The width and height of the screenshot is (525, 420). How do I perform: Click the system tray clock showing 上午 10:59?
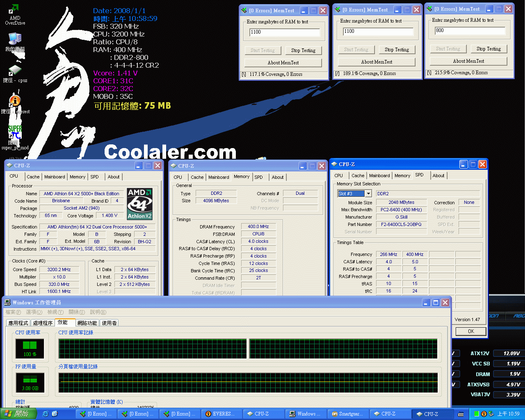click(508, 414)
